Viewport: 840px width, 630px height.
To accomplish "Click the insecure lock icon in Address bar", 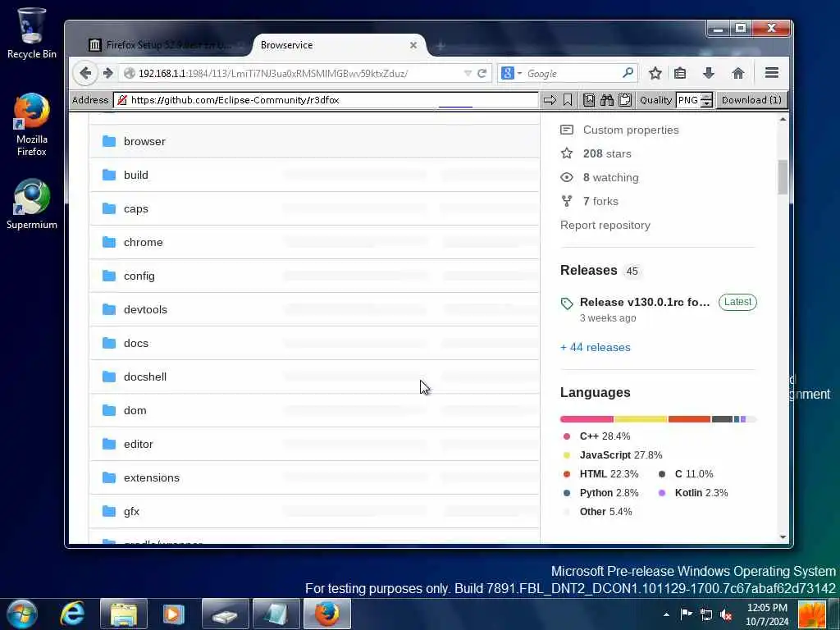I will pos(121,99).
